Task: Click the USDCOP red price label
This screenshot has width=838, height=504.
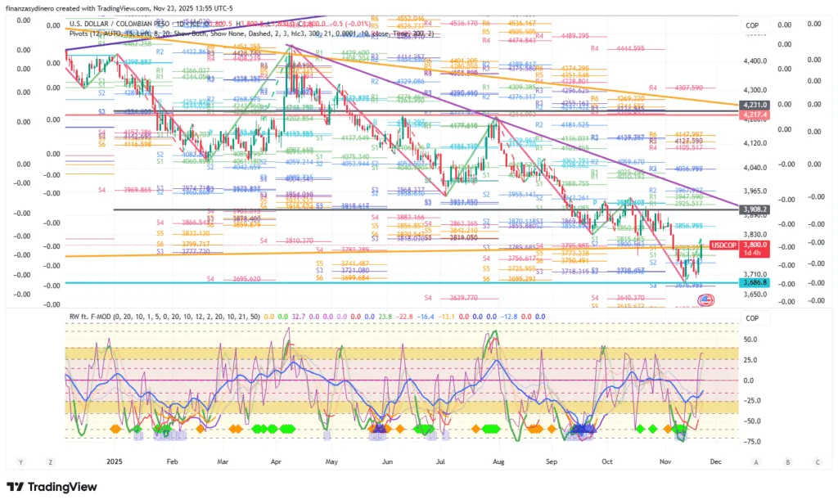Action: pyautogui.click(x=727, y=245)
